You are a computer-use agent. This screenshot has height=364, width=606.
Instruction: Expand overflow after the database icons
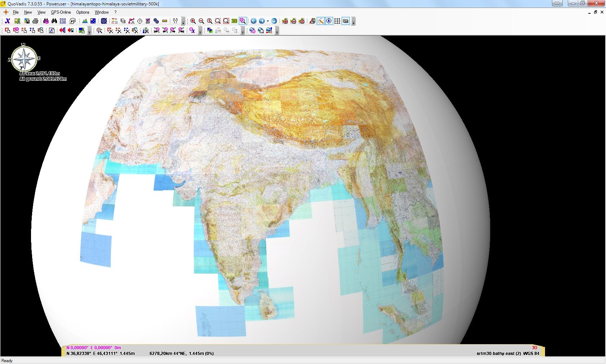[277, 31]
